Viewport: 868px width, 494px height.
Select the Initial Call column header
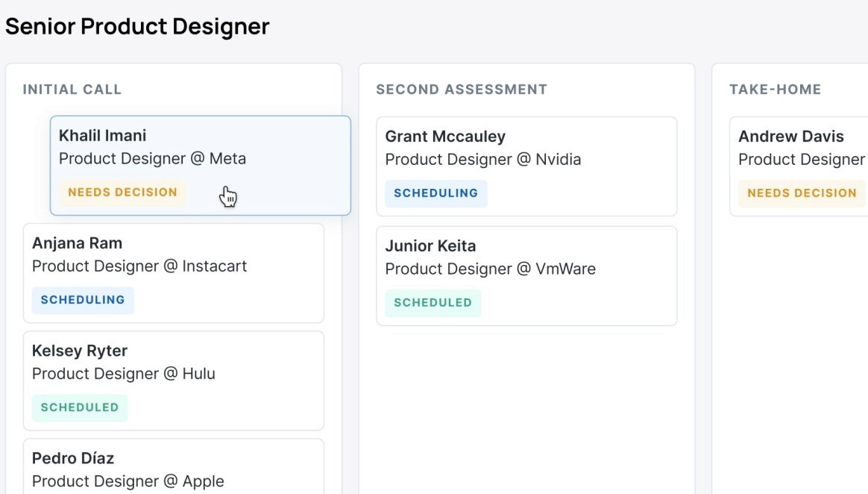tap(72, 90)
